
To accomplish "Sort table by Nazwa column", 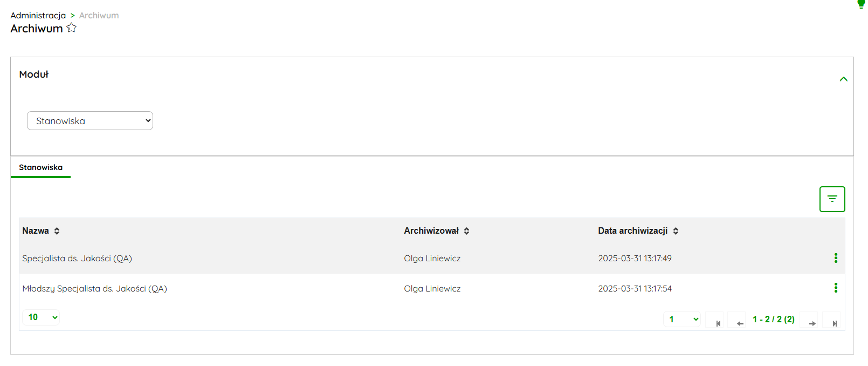I will 57,231.
